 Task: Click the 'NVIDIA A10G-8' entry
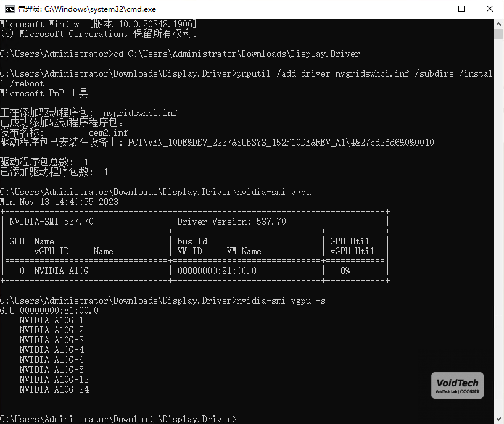point(52,370)
